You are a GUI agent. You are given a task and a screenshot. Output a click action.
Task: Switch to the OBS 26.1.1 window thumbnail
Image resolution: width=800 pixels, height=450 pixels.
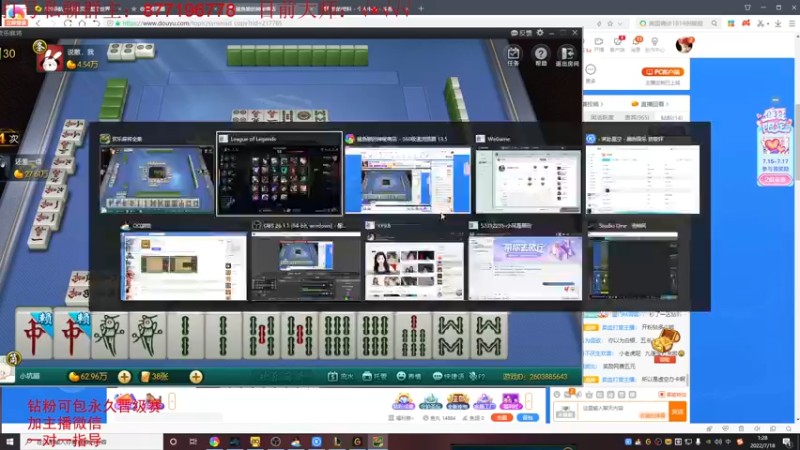tap(305, 261)
